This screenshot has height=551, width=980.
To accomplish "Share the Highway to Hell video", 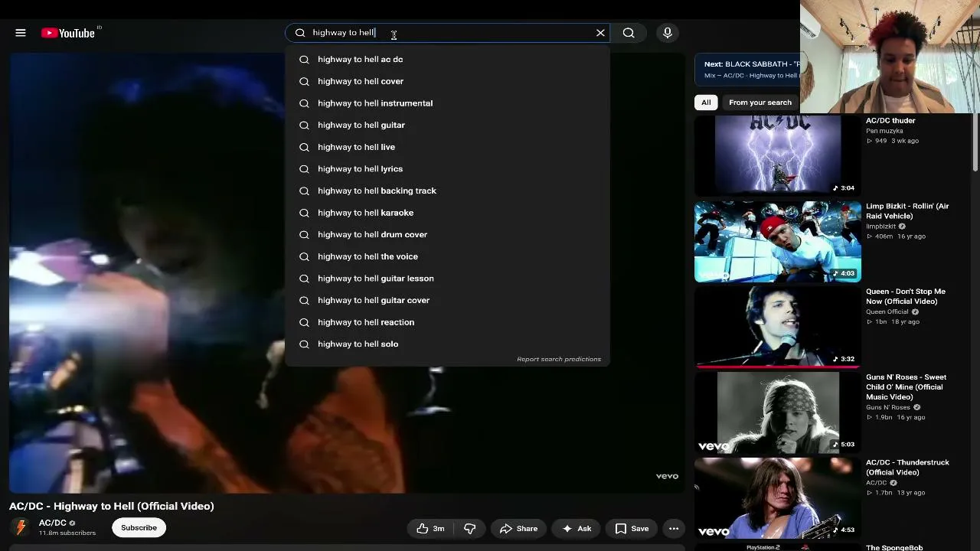I will pyautogui.click(x=518, y=529).
